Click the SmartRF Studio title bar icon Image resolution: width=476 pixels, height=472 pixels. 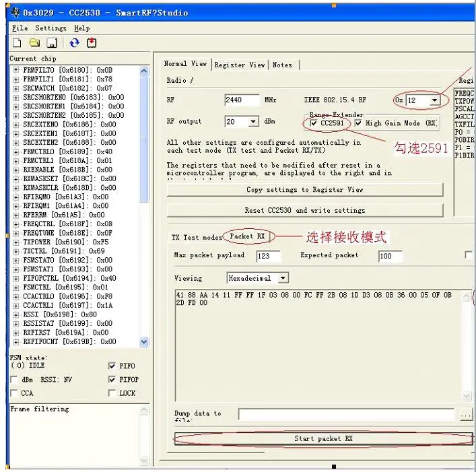click(15, 12)
